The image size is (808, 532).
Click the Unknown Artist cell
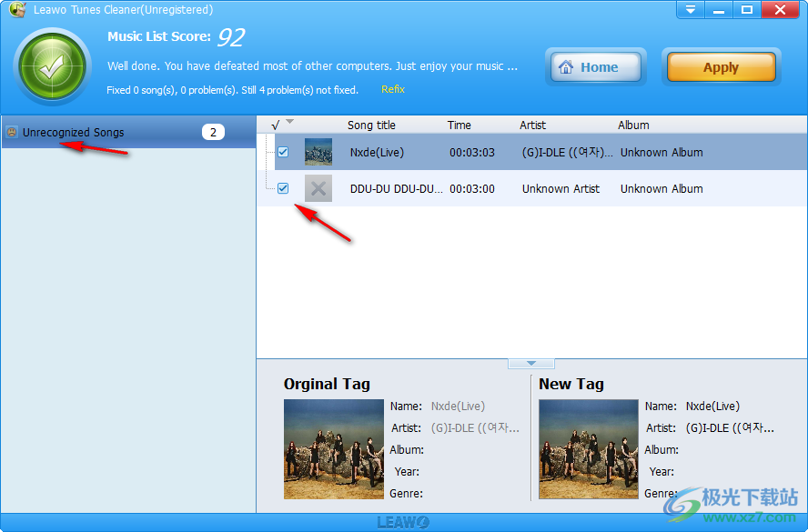click(561, 189)
